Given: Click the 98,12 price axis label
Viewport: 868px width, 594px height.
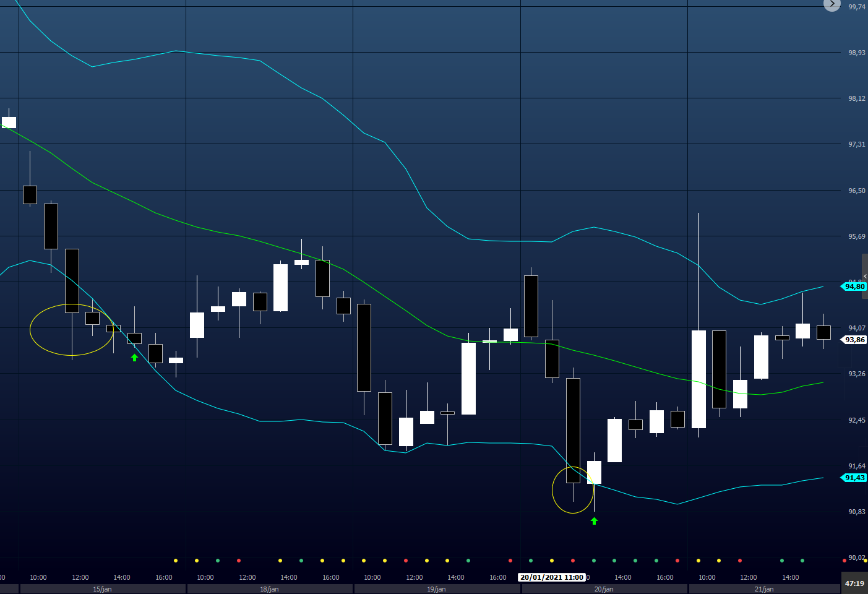Looking at the screenshot, I should click(857, 98).
